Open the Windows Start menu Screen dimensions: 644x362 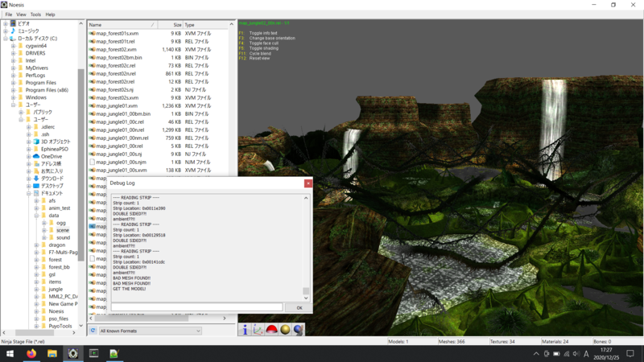coord(10,353)
